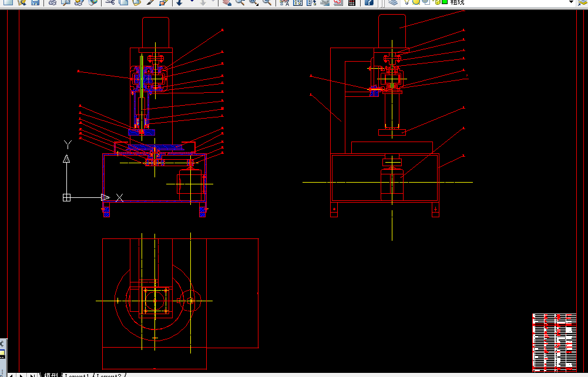Open the Markup Set Manager icon
Screen dimensions: 588x377
[338, 2]
